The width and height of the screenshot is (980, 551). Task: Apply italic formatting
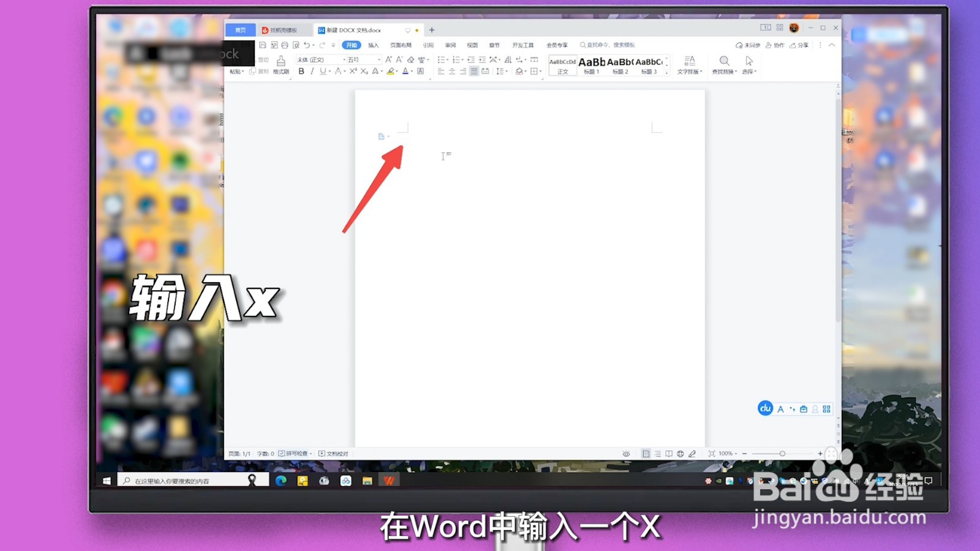[x=312, y=71]
